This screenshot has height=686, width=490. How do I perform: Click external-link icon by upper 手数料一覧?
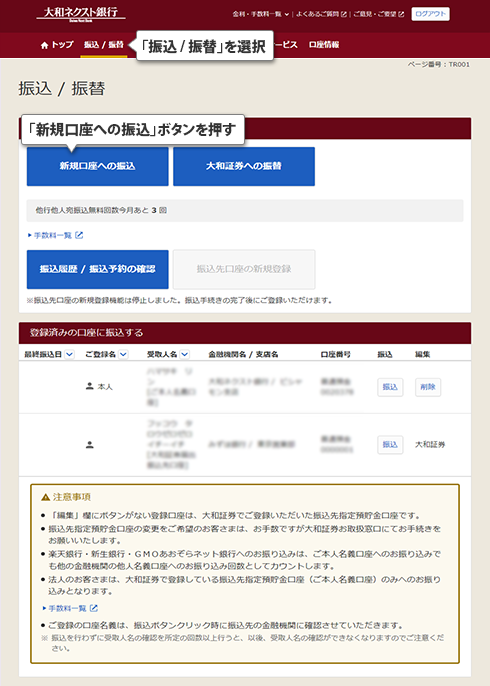coord(79,235)
